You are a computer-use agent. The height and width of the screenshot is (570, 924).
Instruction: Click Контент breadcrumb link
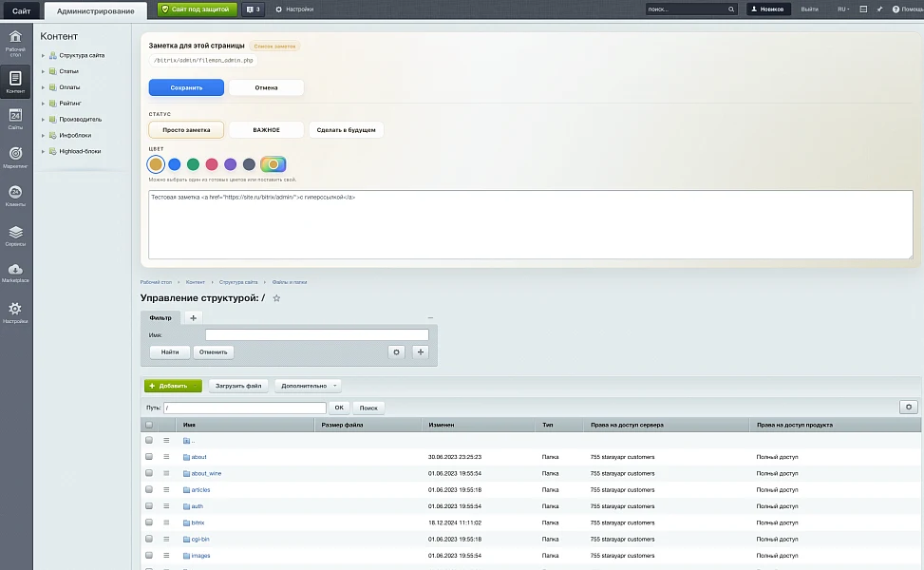tap(195, 282)
